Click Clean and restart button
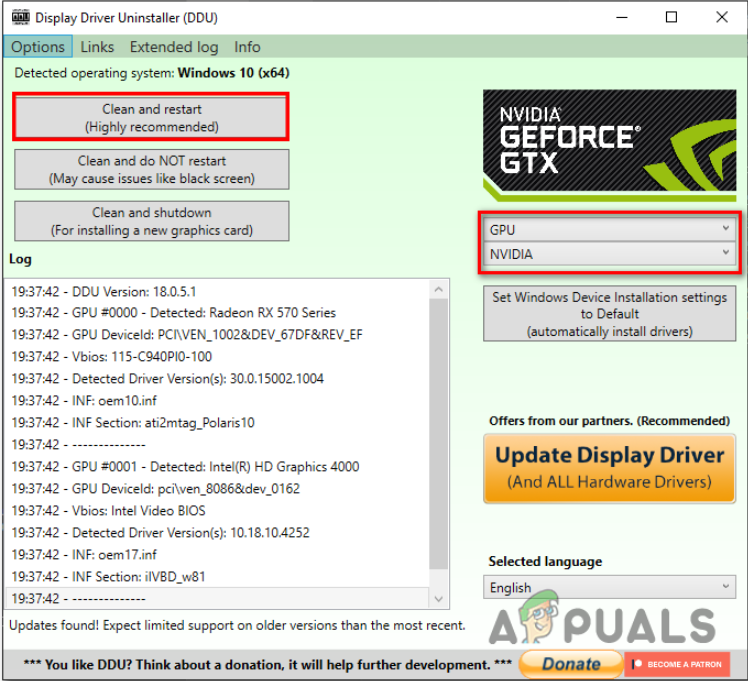The height and width of the screenshot is (681, 748). (x=151, y=117)
